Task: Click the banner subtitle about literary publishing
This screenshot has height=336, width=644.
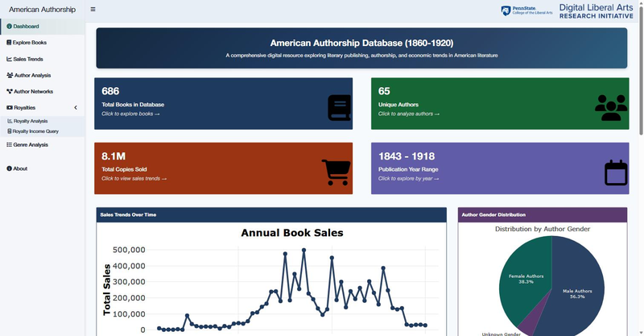Action: pyautogui.click(x=361, y=55)
